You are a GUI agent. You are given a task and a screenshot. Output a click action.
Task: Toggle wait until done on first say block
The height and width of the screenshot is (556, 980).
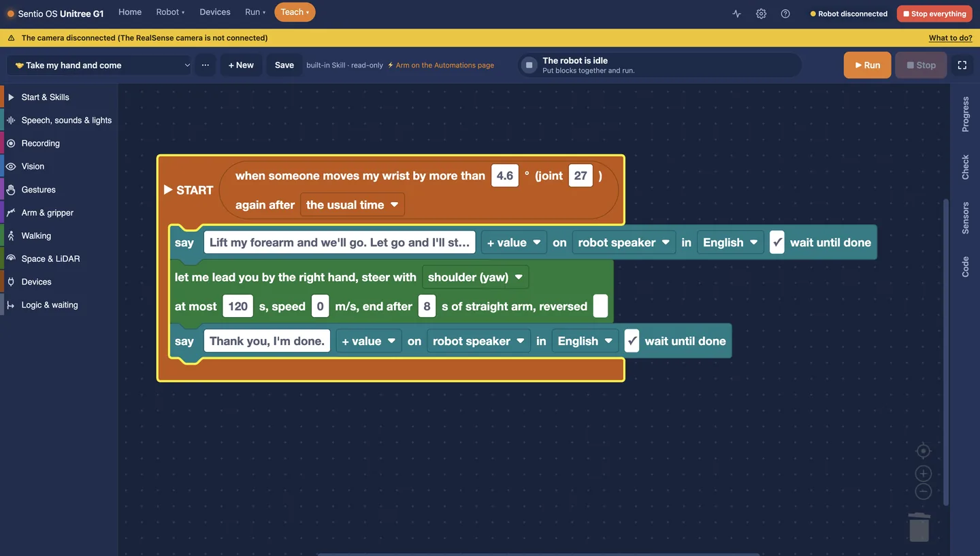click(x=777, y=242)
